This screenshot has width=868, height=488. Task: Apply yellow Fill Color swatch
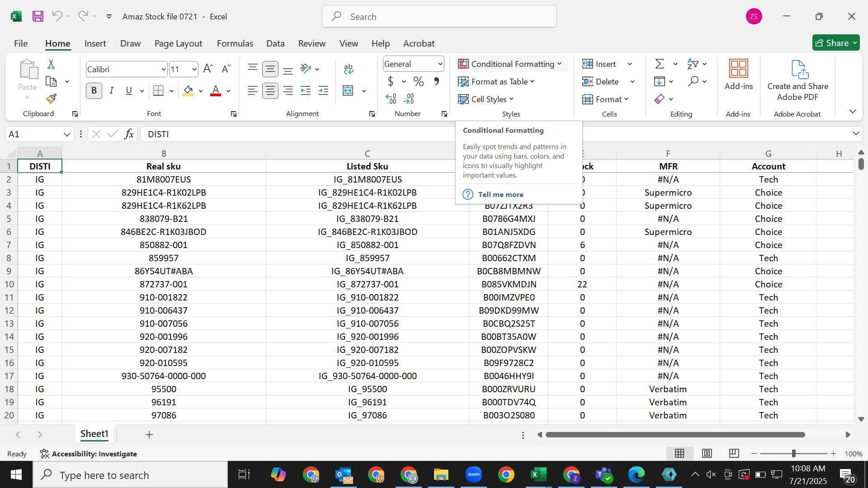[188, 91]
